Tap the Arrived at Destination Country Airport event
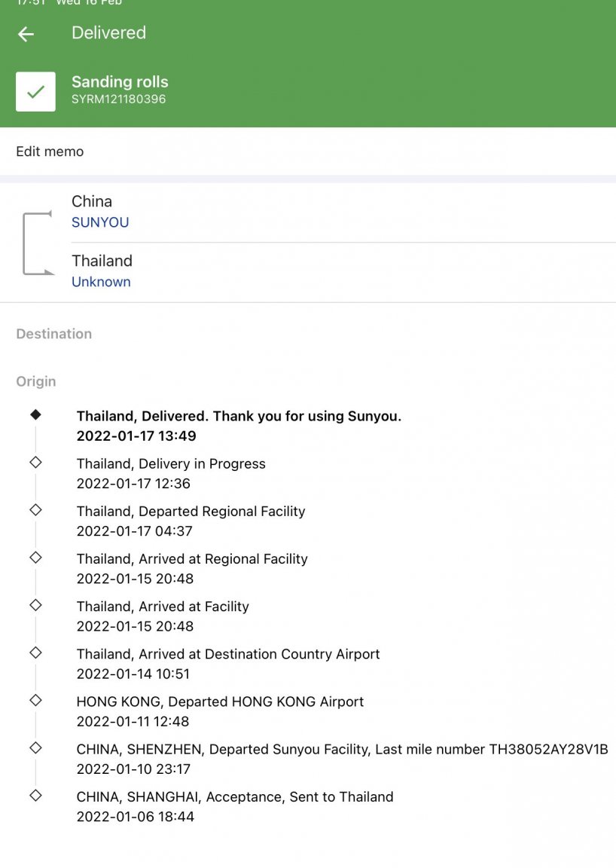 [x=228, y=664]
